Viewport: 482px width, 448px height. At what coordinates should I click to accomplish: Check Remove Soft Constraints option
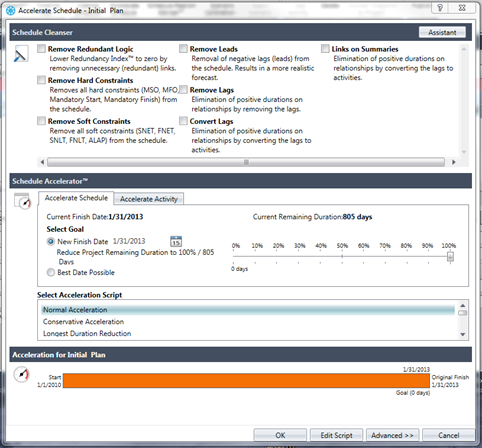tap(41, 121)
